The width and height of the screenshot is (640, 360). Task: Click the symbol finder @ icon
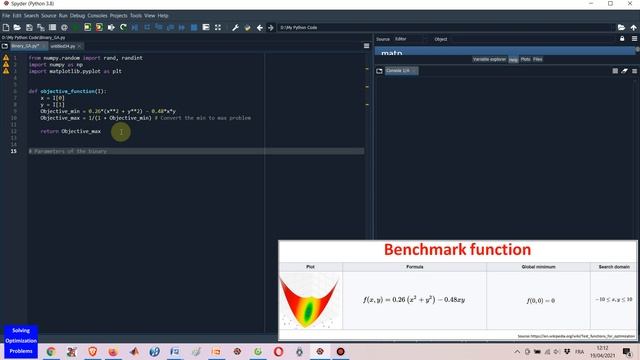tap(64, 27)
